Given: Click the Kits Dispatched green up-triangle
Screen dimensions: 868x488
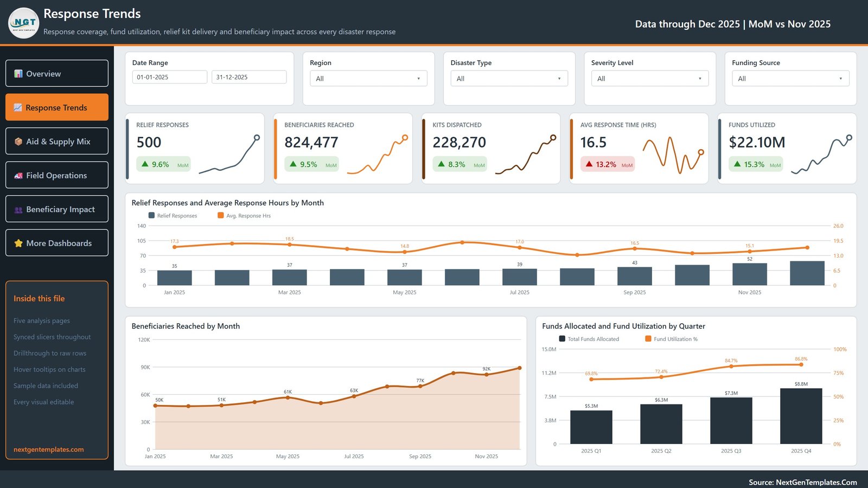Looking at the screenshot, I should pyautogui.click(x=441, y=164).
